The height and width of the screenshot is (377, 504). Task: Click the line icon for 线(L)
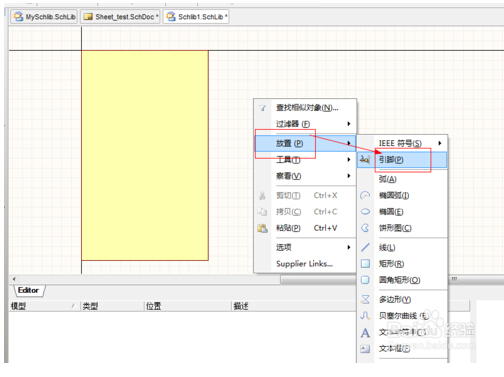(x=365, y=247)
